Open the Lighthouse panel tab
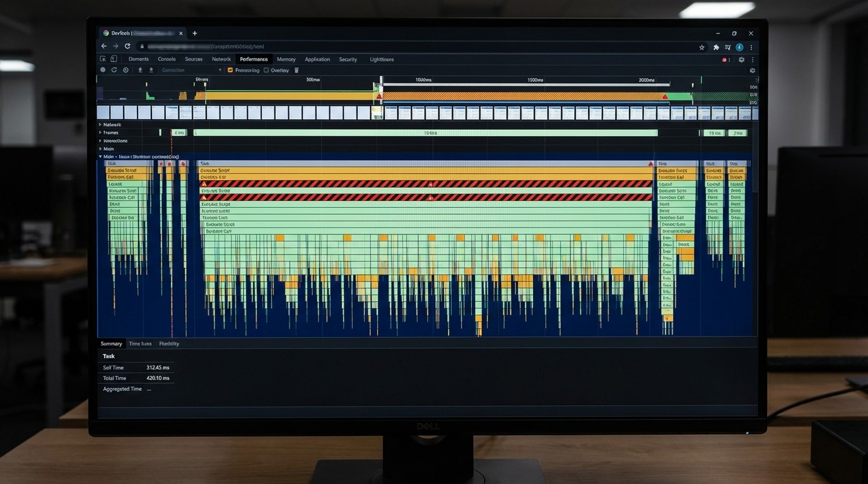Image resolution: width=868 pixels, height=484 pixels. coord(382,59)
